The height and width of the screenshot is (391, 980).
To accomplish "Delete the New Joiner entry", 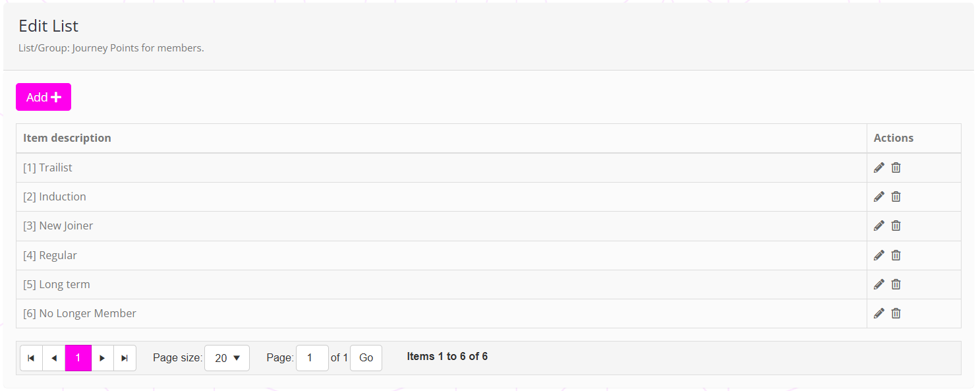I will 896,226.
